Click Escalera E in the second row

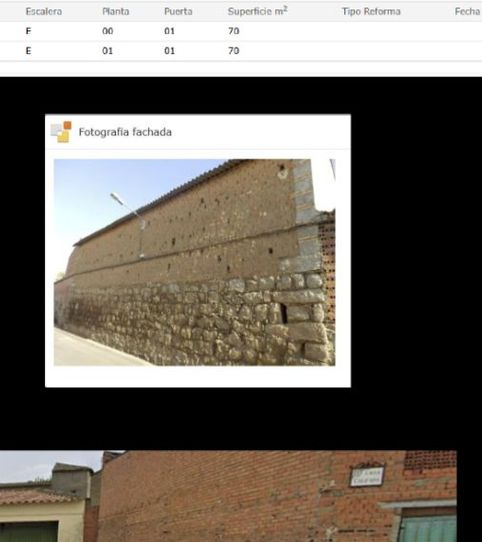point(28,51)
